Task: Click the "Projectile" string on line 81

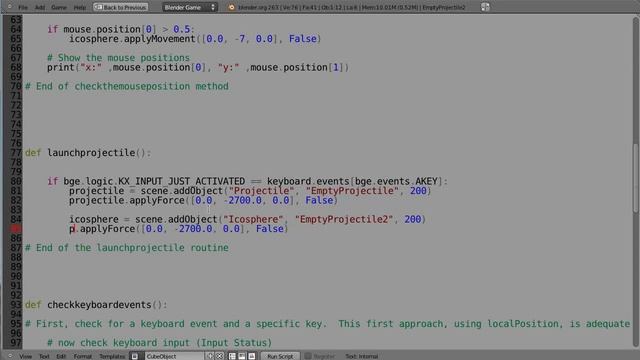Action: tap(262, 191)
